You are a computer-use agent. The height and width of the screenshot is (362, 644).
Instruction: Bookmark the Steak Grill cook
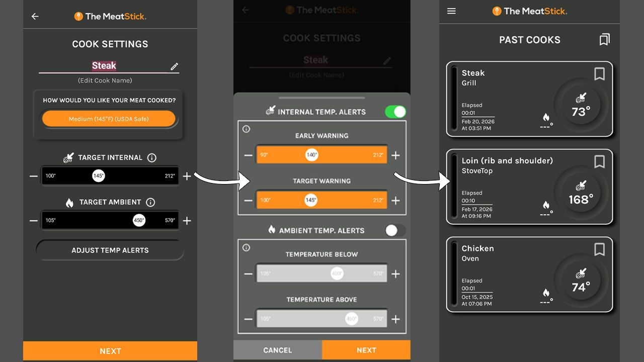point(599,74)
